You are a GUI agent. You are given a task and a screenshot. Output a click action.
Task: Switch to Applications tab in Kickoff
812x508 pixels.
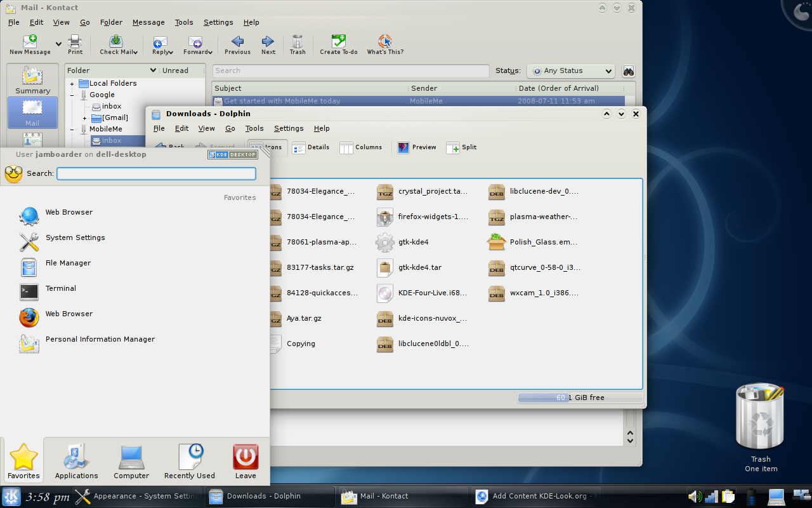pyautogui.click(x=76, y=462)
